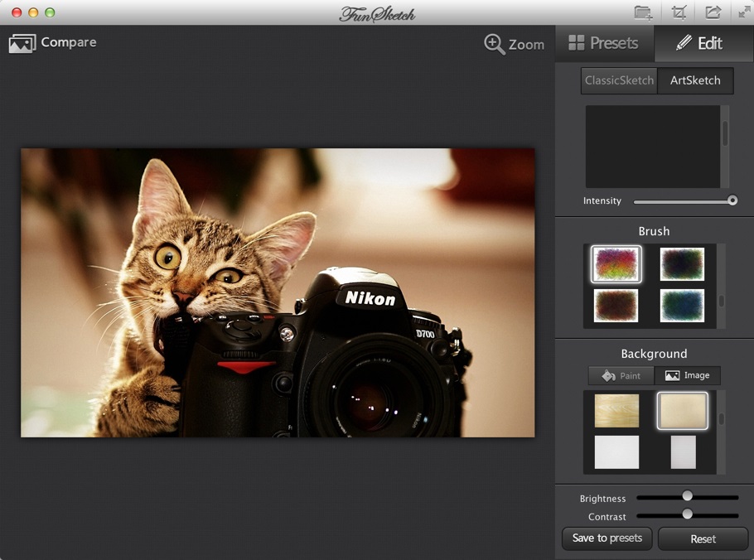The image size is (754, 560).
Task: Pick the blue-green brush swatch
Action: [x=682, y=305]
